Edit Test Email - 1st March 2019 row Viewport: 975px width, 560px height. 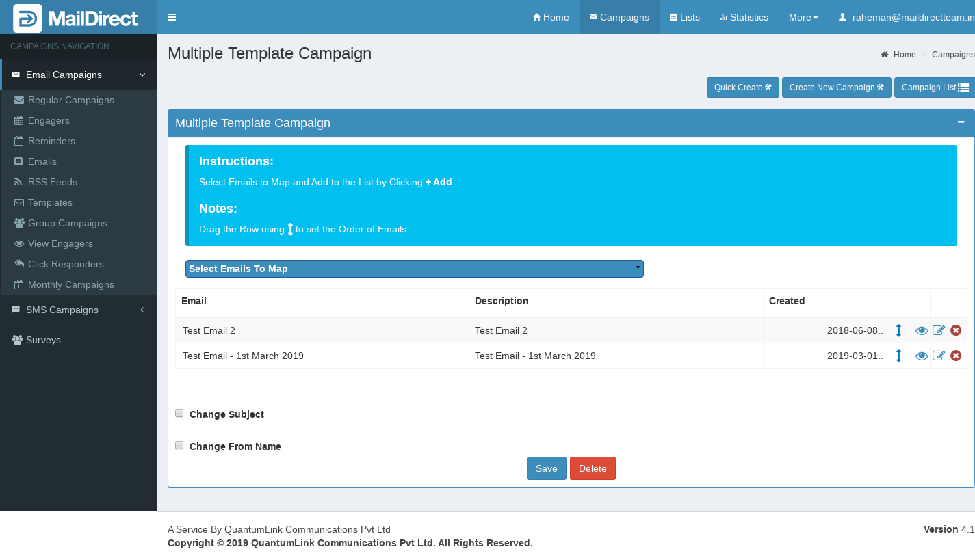pyautogui.click(x=939, y=356)
